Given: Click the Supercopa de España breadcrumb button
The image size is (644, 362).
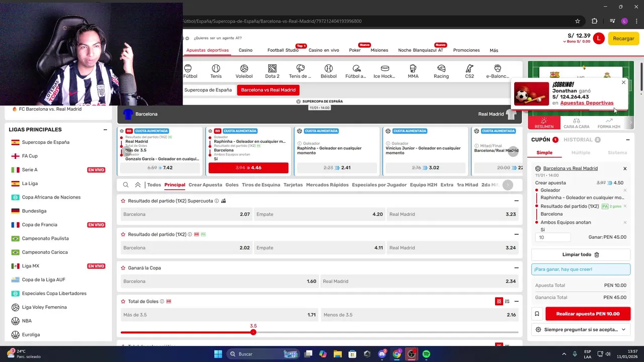Looking at the screenshot, I should click(208, 90).
